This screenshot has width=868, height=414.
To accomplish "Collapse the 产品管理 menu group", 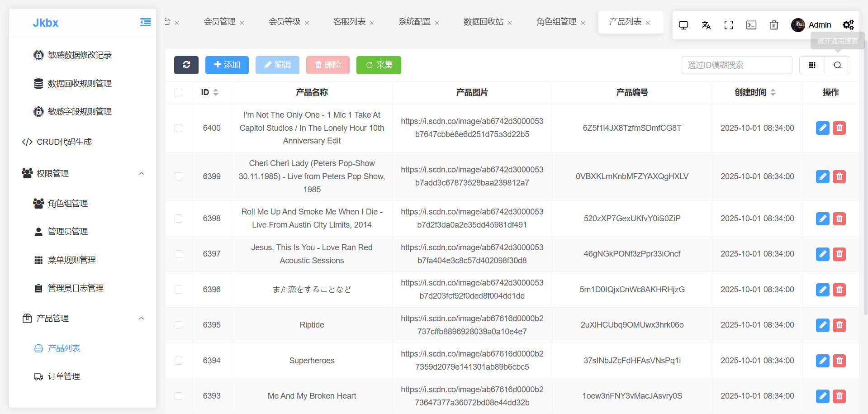I will pyautogui.click(x=141, y=318).
